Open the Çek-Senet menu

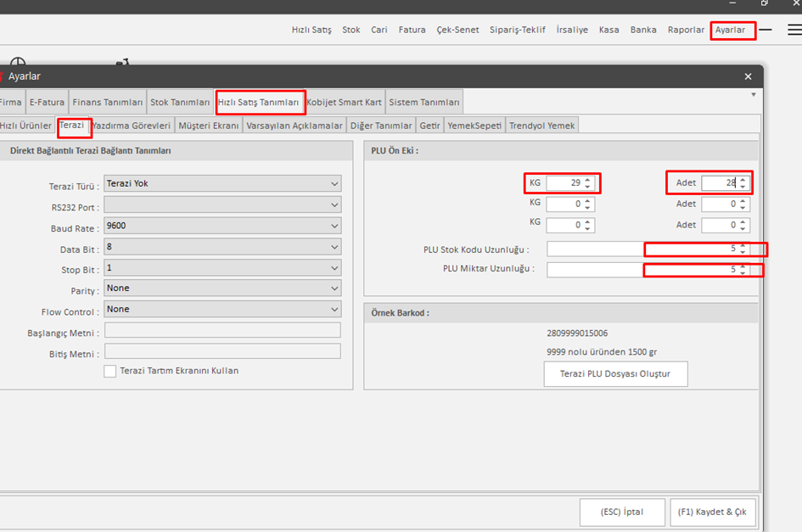pyautogui.click(x=457, y=30)
